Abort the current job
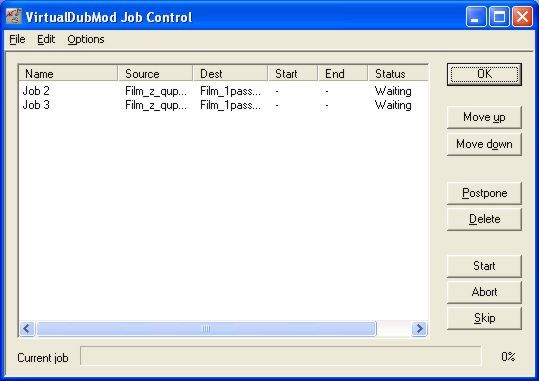 tap(484, 292)
